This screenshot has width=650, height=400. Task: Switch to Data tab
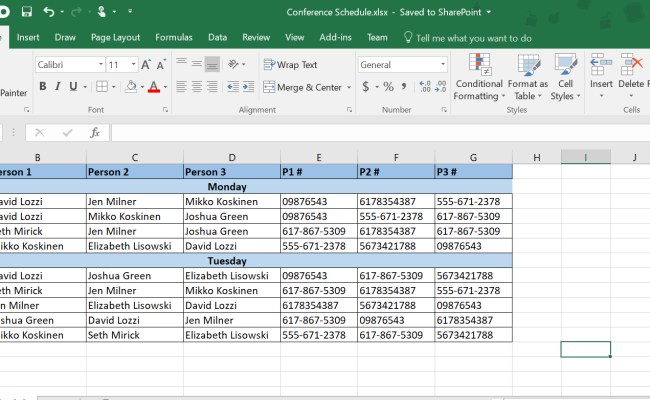(217, 37)
